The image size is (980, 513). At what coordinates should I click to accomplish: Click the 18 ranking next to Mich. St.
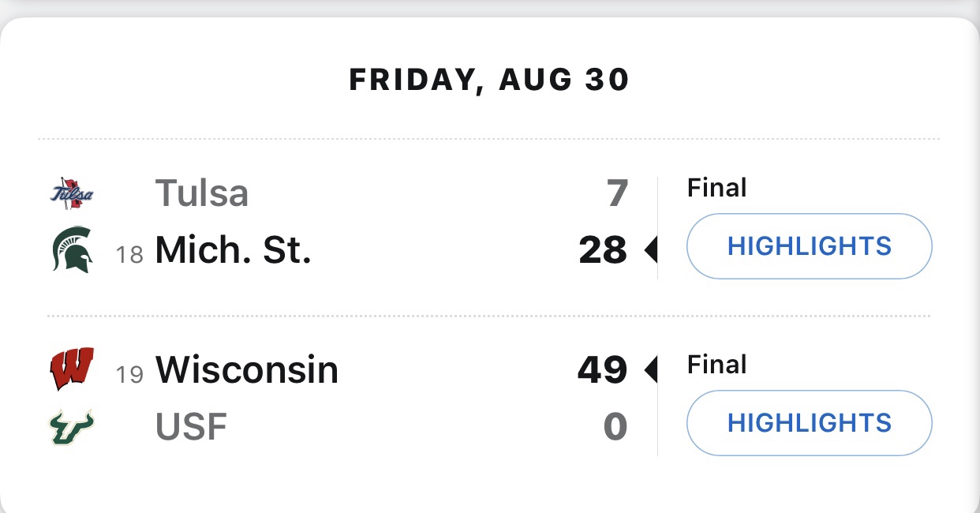click(129, 255)
